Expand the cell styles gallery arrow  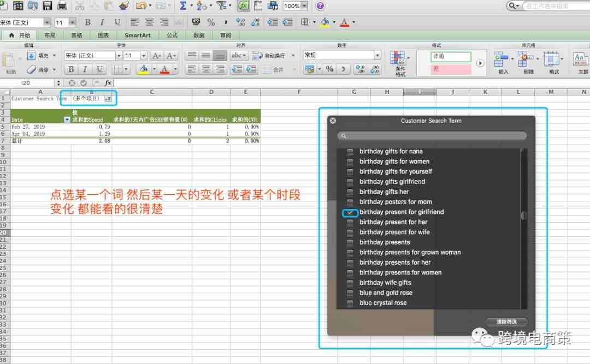click(480, 63)
